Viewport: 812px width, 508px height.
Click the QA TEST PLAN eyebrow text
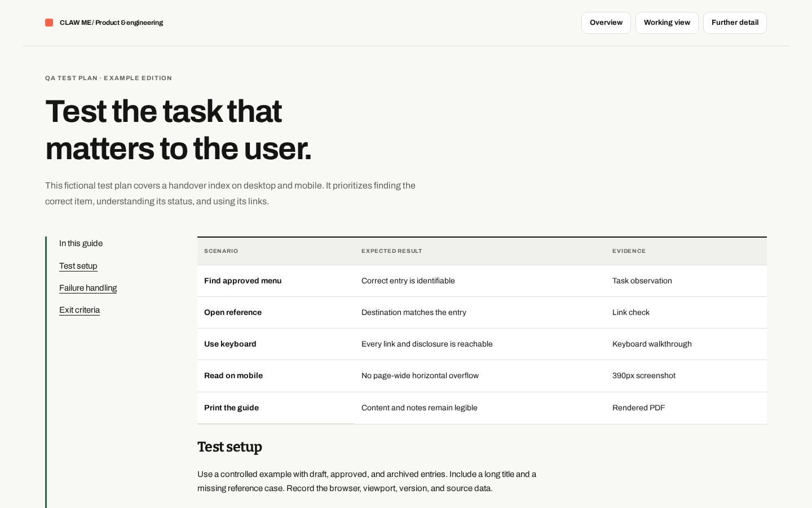pos(108,78)
